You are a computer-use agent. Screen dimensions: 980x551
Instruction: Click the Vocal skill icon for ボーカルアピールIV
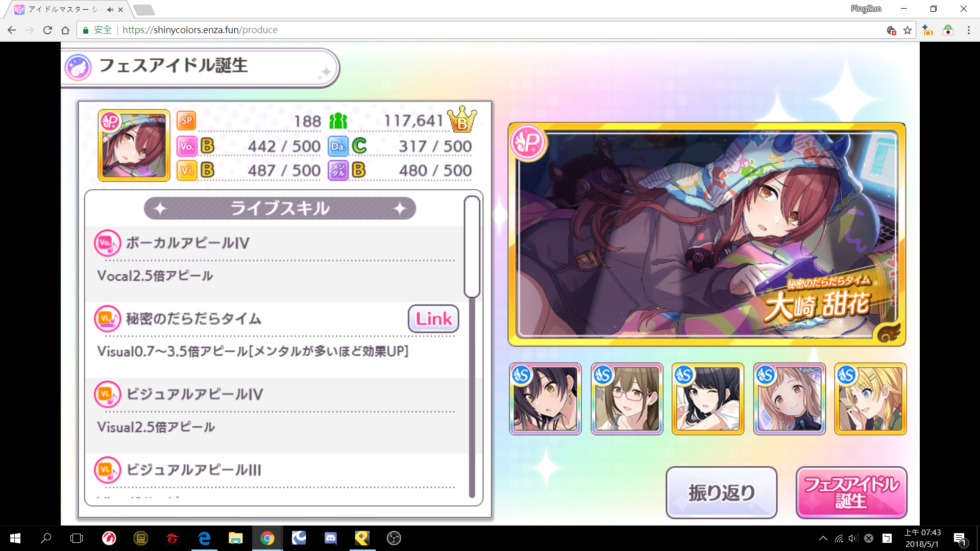pyautogui.click(x=108, y=243)
